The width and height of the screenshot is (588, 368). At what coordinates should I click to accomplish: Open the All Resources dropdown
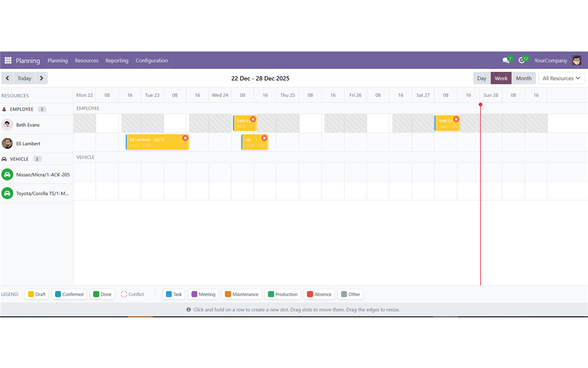pos(562,78)
